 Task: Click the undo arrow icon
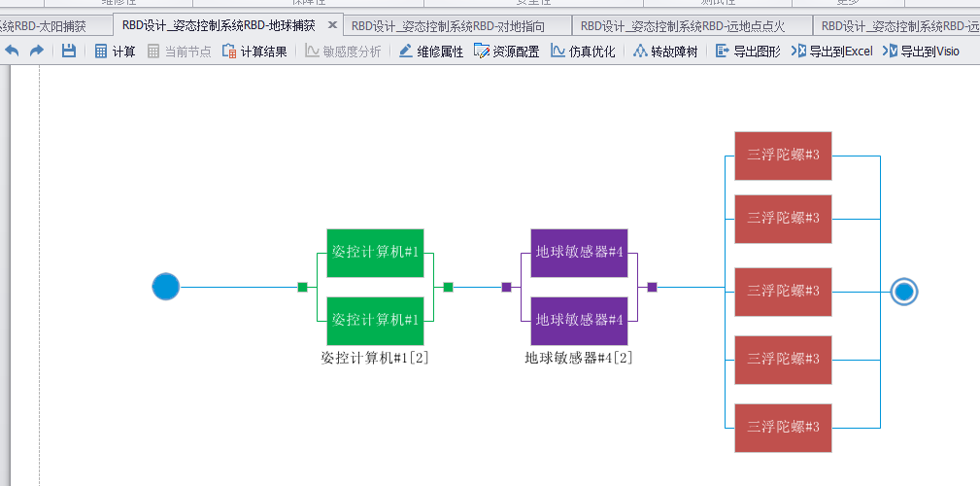pyautogui.click(x=13, y=51)
